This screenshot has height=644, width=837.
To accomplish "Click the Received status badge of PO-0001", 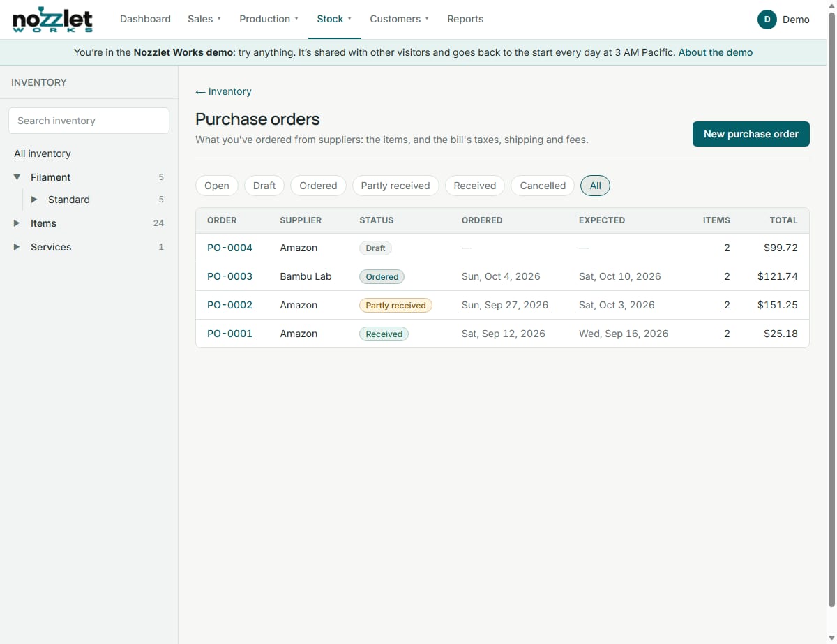I will tap(384, 334).
